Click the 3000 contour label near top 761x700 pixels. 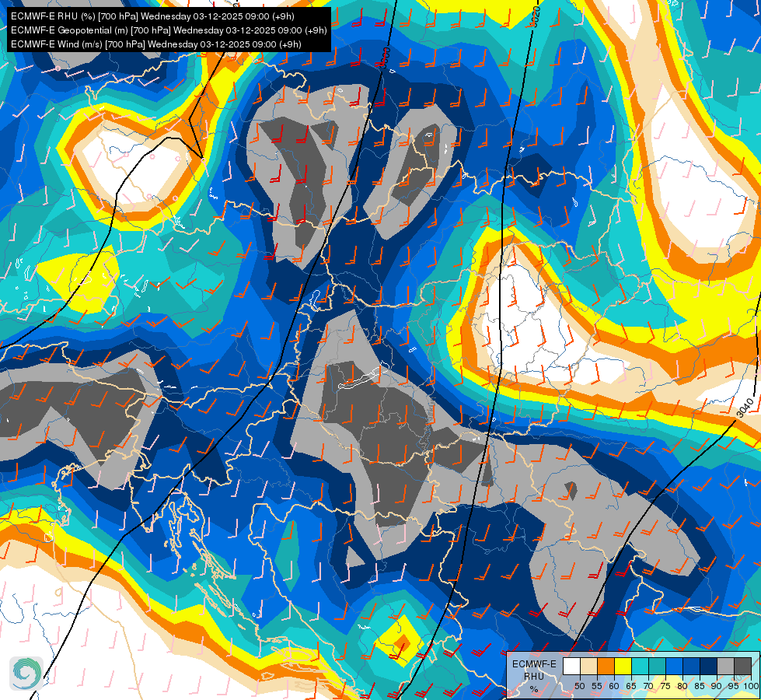[386, 58]
